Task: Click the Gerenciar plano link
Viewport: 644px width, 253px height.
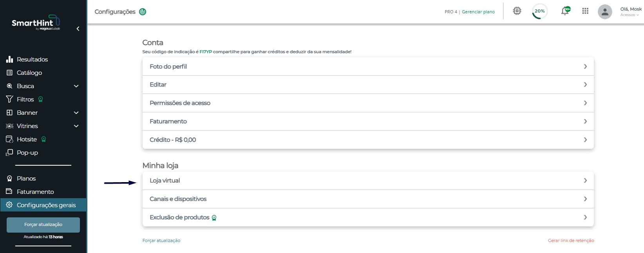Action: click(x=478, y=12)
